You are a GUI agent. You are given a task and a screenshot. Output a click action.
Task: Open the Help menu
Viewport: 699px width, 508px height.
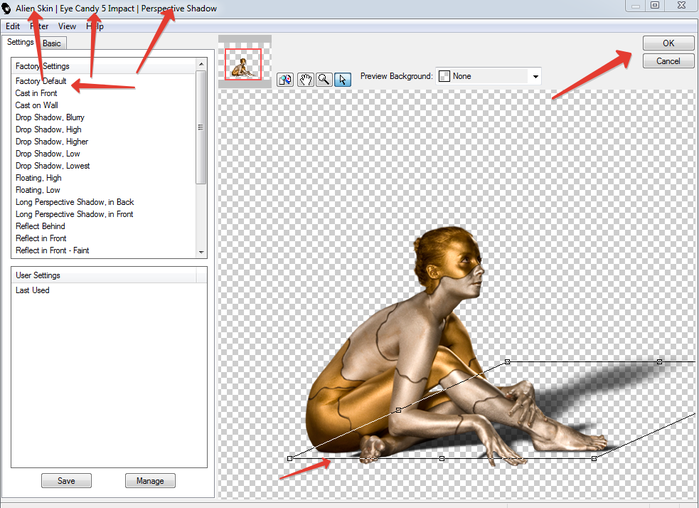click(95, 26)
